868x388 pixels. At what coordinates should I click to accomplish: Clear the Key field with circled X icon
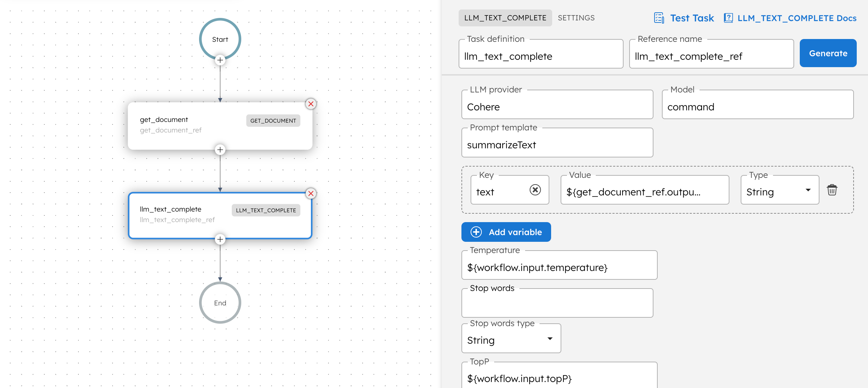(535, 190)
